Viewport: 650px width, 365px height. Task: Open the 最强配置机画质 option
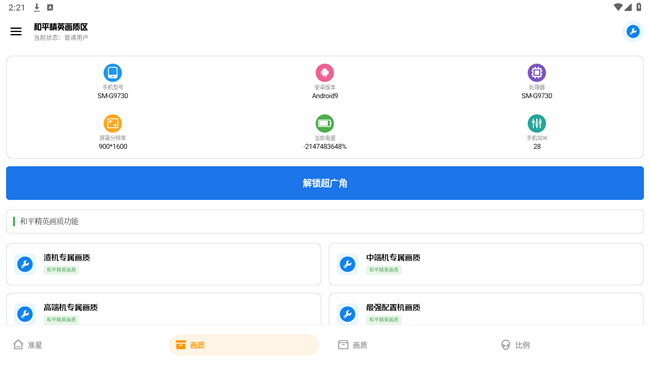pyautogui.click(x=486, y=310)
